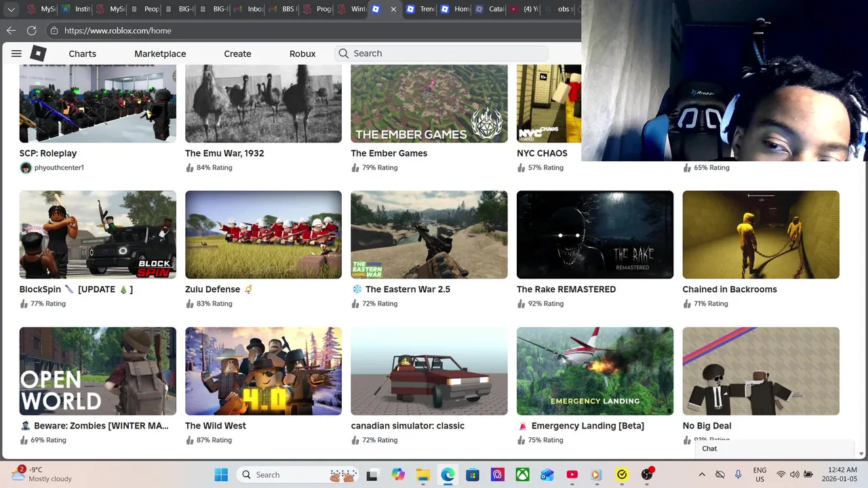Click the site info icon in the address bar
Viewport: 868px width, 488px height.
(54, 30)
